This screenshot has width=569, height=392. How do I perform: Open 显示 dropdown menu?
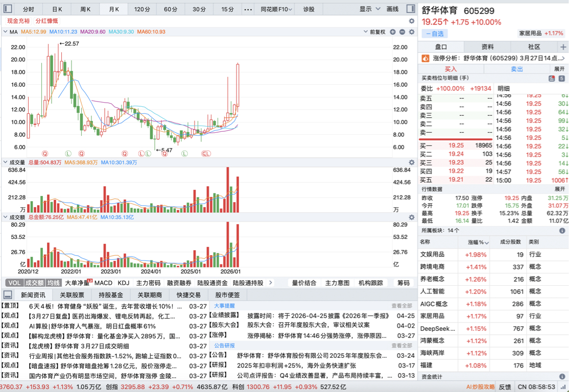[370, 9]
